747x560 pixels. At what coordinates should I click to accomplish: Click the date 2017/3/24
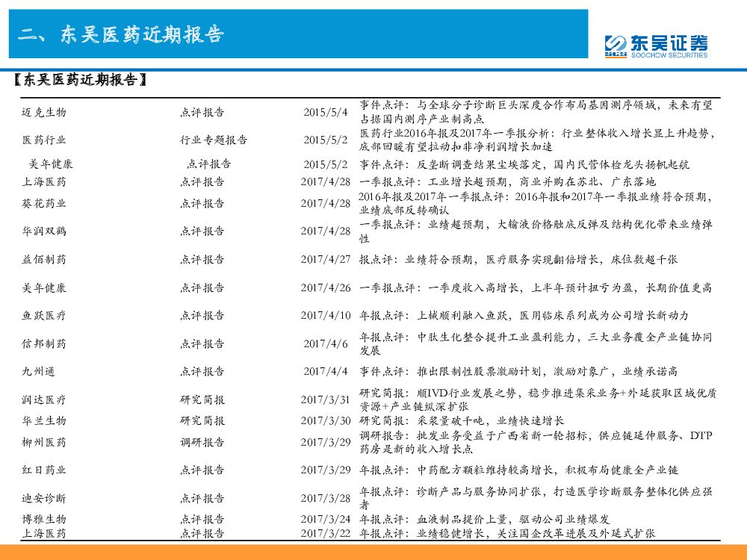click(326, 519)
